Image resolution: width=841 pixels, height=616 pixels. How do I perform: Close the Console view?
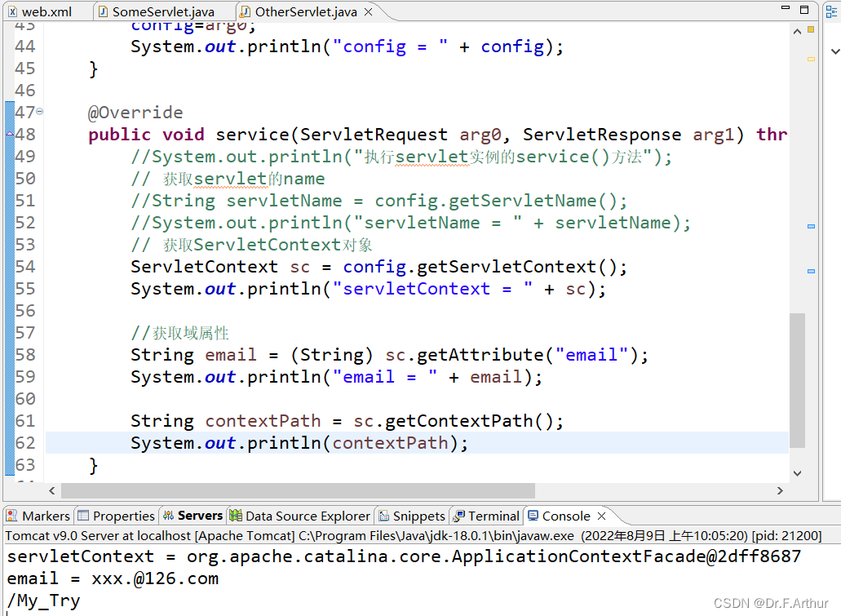click(x=601, y=516)
